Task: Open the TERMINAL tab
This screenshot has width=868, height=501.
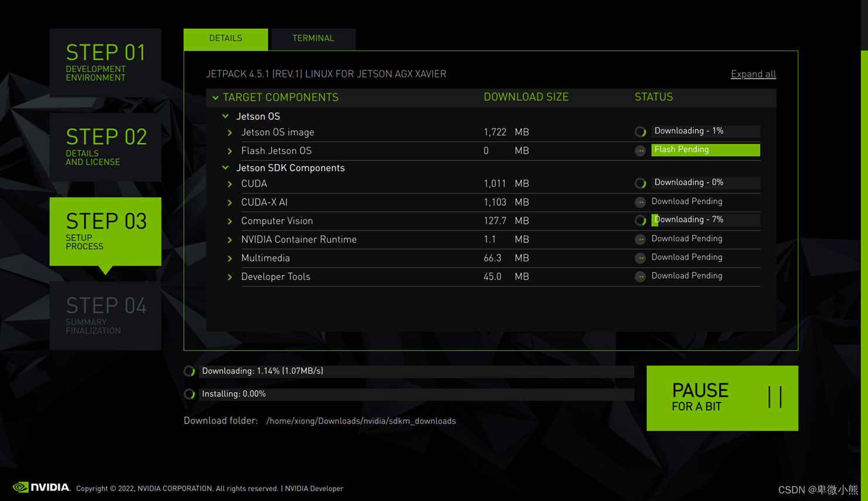Action: 313,39
